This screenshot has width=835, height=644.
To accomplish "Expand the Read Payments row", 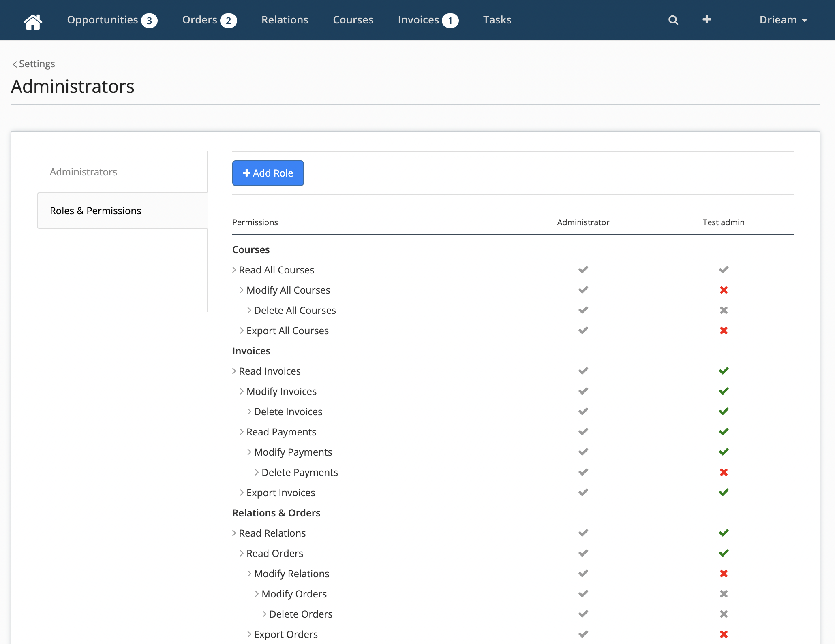I will coord(242,432).
